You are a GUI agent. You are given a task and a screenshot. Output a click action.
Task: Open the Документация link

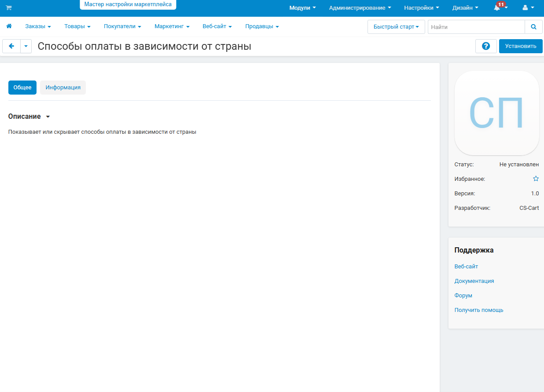coord(474,281)
